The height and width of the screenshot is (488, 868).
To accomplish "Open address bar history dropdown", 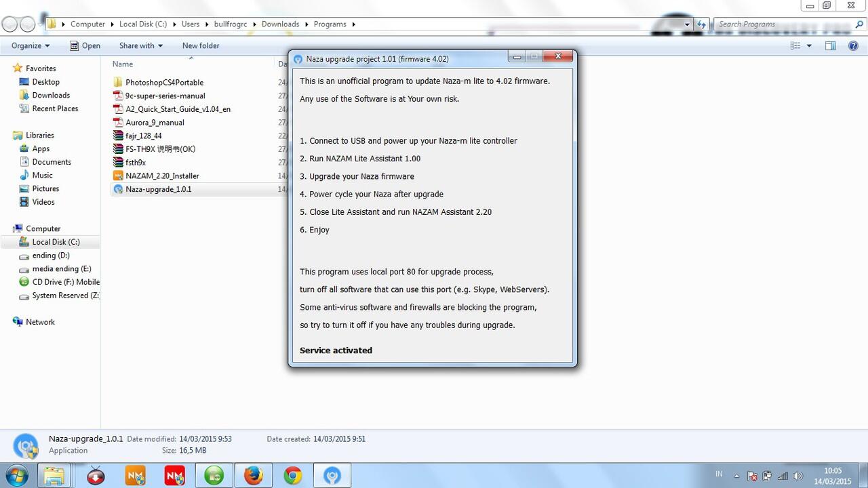I will tap(687, 24).
